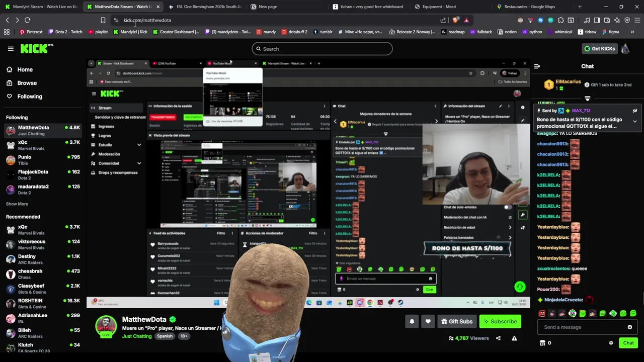
Task: Open the Kick sidebar hamburger menu
Action: 11,49
